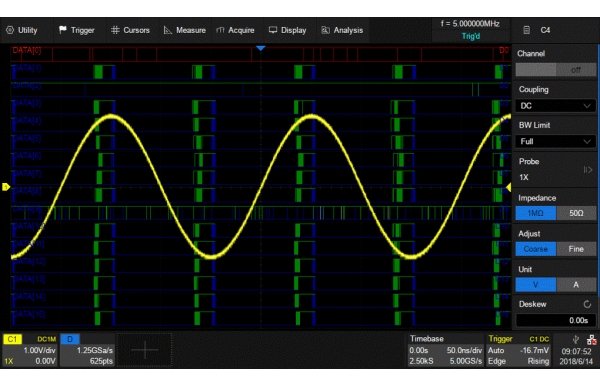Screen dimensions: 600x390
Task: Expand the Coupling DC dropdown
Action: (x=556, y=106)
